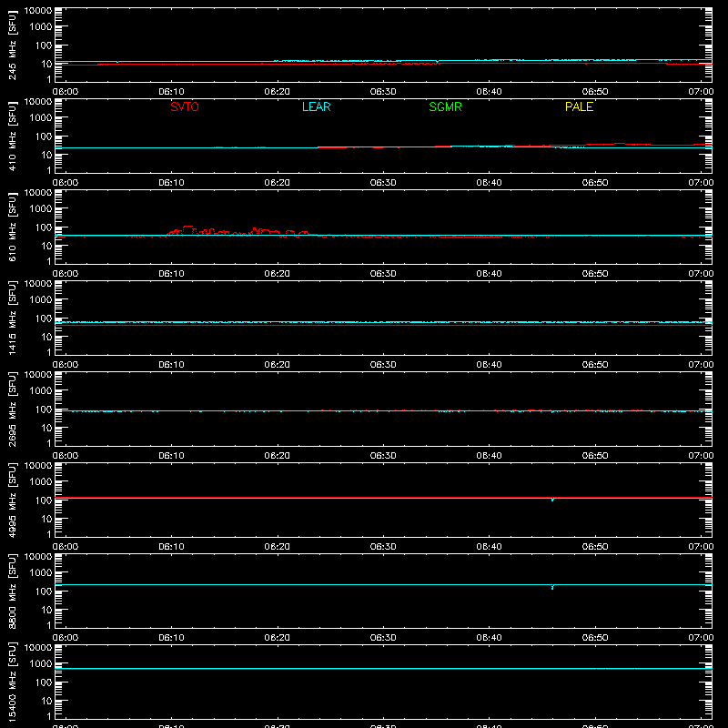The width and height of the screenshot is (728, 728).
Task: Click the 06:00 time label under 4995 MHz plot
Action: tap(66, 547)
